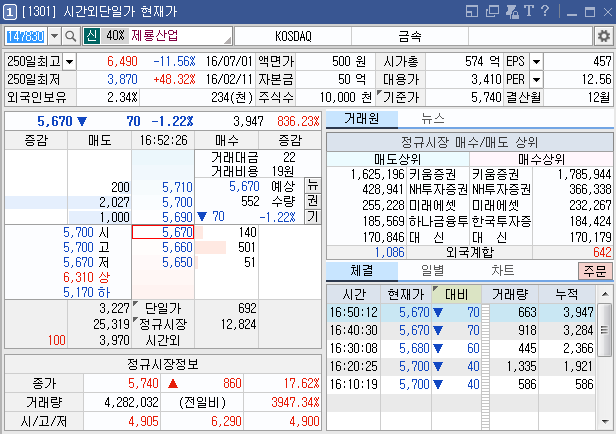Click the T font size icon
The image size is (616, 434).
click(529, 11)
